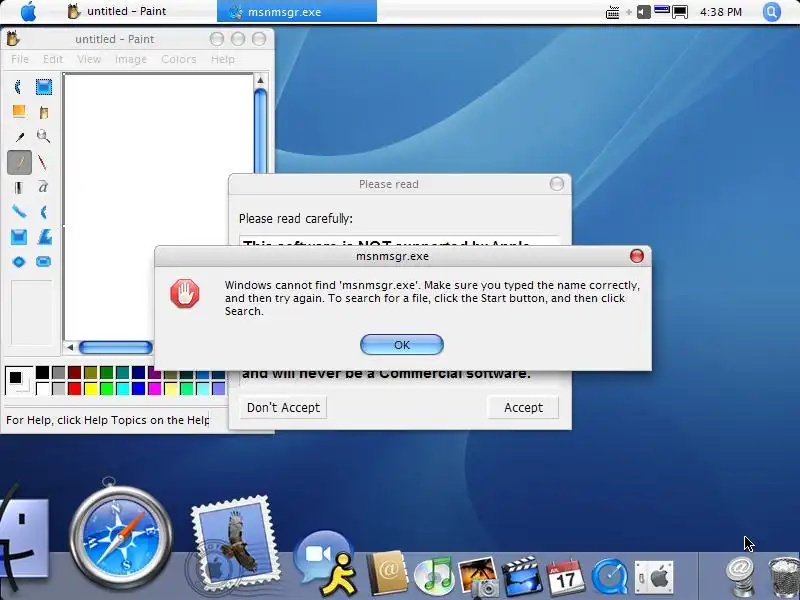
Task: Select the Pencil tool in Paint
Action: [x=19, y=162]
